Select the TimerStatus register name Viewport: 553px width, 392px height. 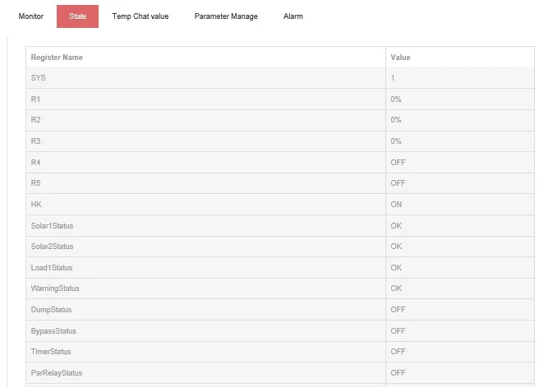(51, 352)
